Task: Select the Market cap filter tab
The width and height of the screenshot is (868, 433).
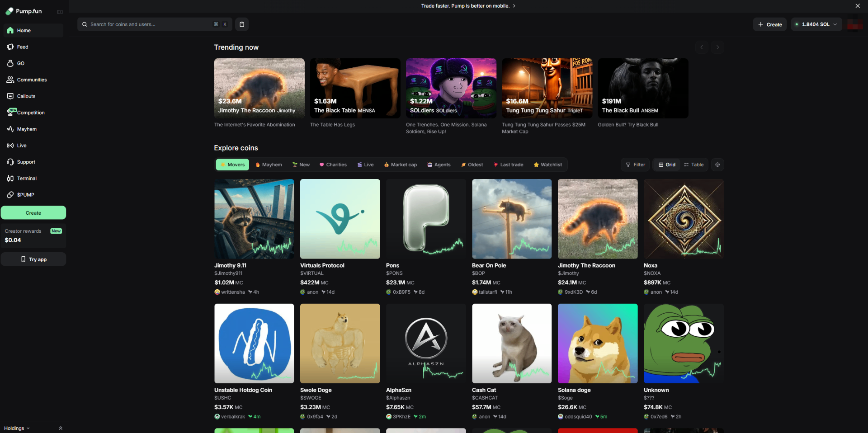Action: (x=401, y=165)
